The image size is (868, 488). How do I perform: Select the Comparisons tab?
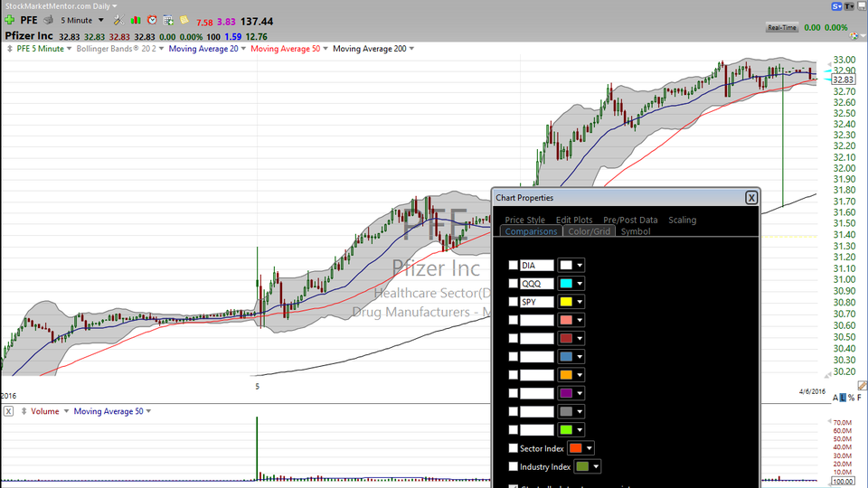531,231
